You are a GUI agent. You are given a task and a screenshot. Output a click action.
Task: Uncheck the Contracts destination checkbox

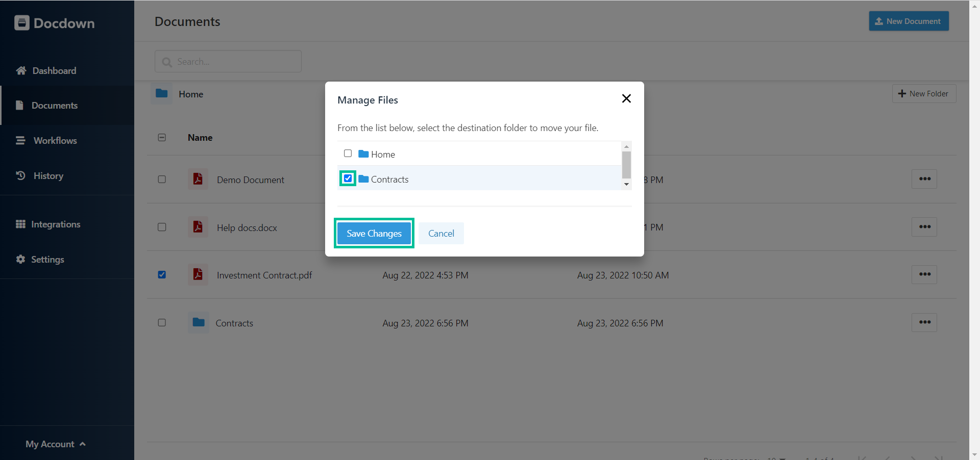tap(348, 178)
